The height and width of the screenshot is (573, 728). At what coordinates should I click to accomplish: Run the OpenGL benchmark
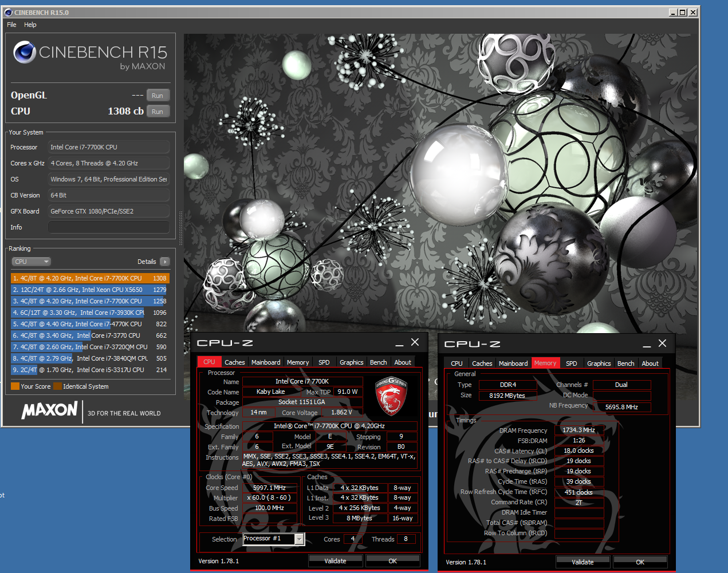tap(158, 96)
